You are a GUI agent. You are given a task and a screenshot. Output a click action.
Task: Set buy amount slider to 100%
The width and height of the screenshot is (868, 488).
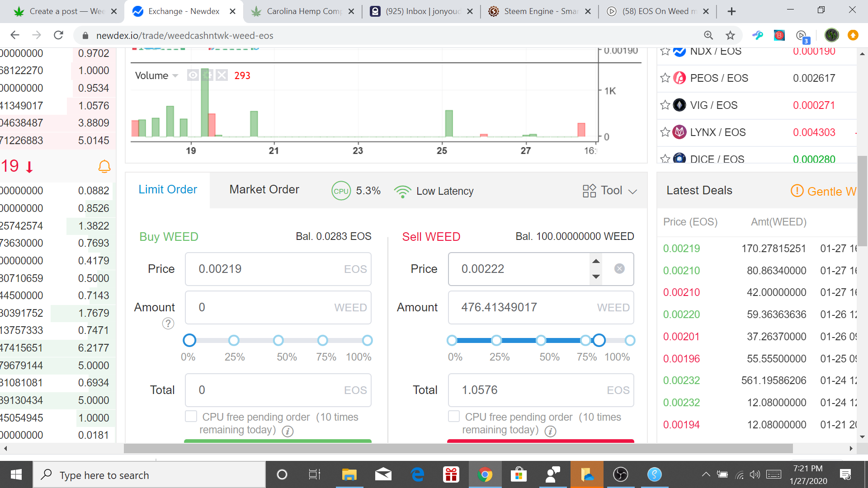coord(368,340)
